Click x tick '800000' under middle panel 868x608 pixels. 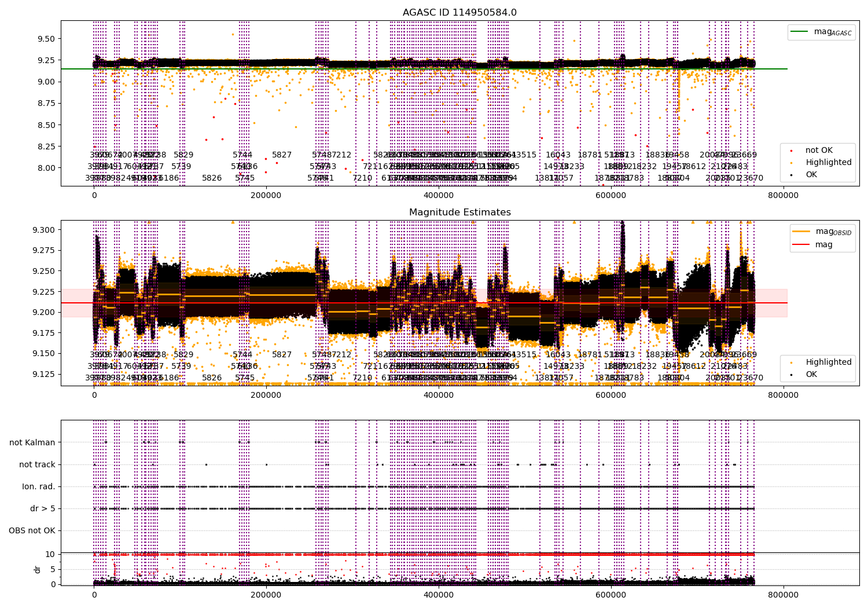[x=784, y=395]
